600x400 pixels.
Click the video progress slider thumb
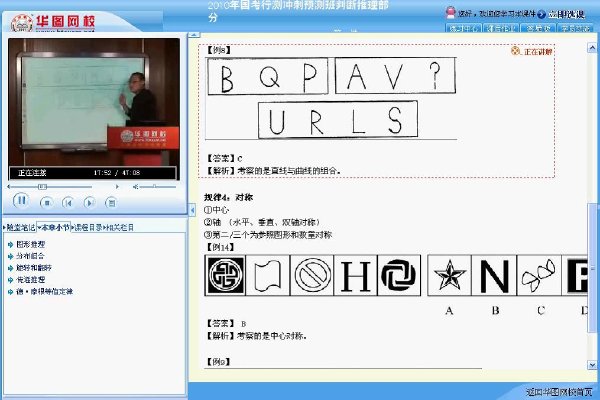pyautogui.click(x=42, y=187)
